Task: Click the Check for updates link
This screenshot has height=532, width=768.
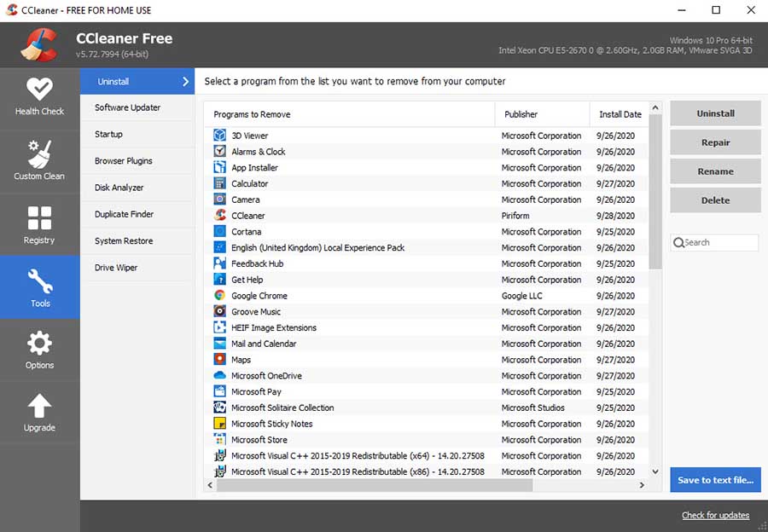Action: point(715,515)
